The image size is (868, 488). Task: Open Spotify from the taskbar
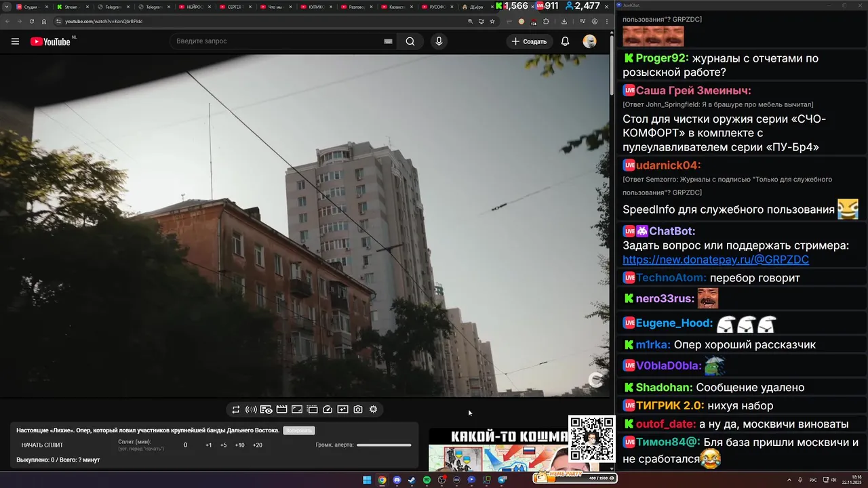click(x=427, y=480)
